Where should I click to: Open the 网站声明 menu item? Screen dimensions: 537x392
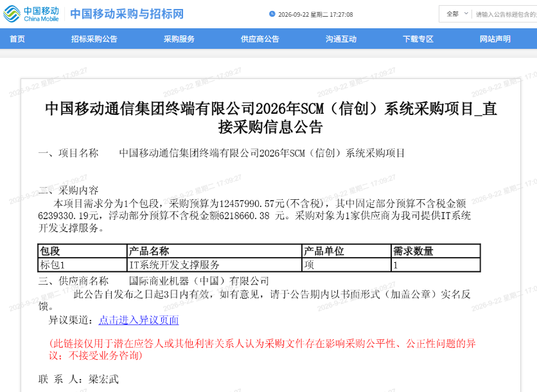(x=495, y=39)
